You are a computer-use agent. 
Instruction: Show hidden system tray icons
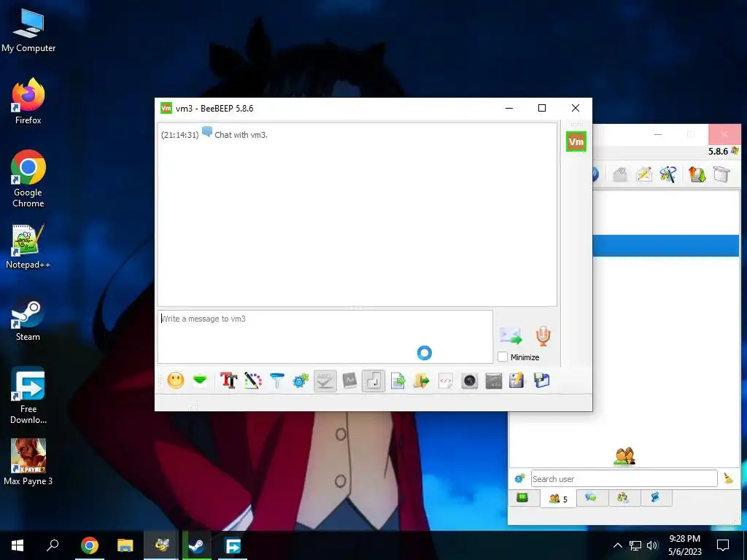[x=617, y=545]
